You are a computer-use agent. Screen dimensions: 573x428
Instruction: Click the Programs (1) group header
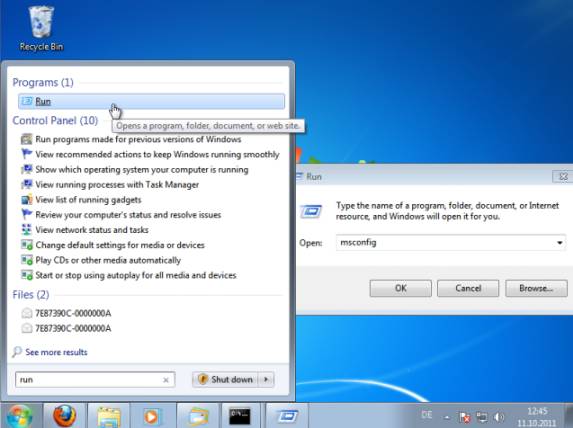click(43, 82)
